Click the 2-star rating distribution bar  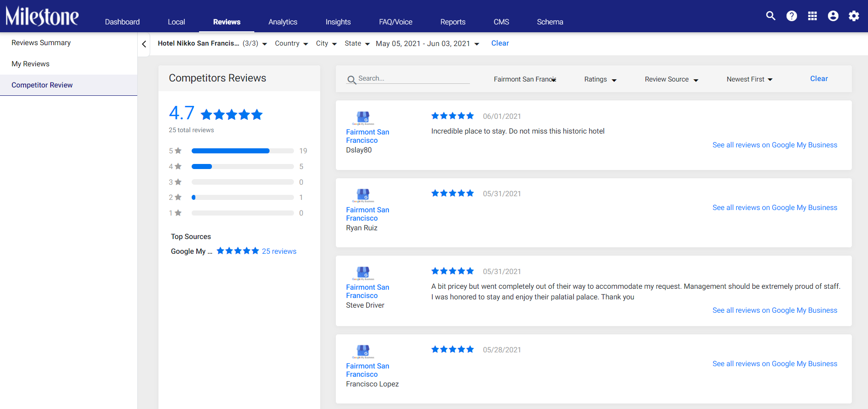(x=243, y=198)
